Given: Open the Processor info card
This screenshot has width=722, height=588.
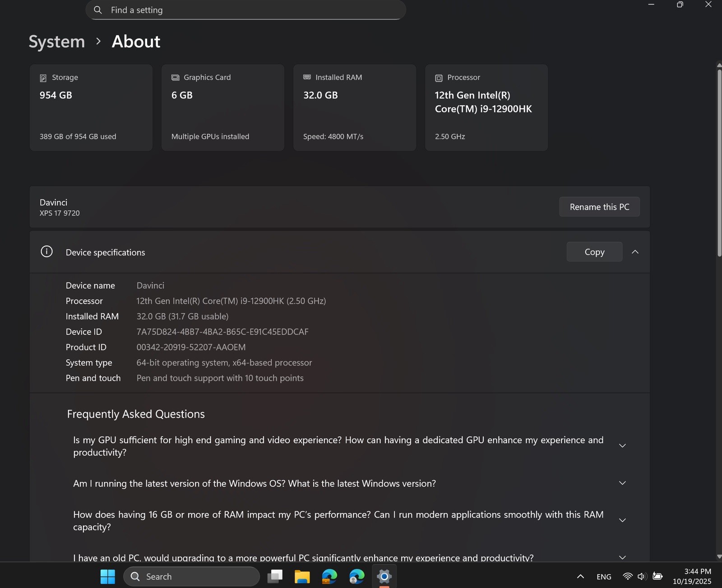Looking at the screenshot, I should (x=486, y=107).
